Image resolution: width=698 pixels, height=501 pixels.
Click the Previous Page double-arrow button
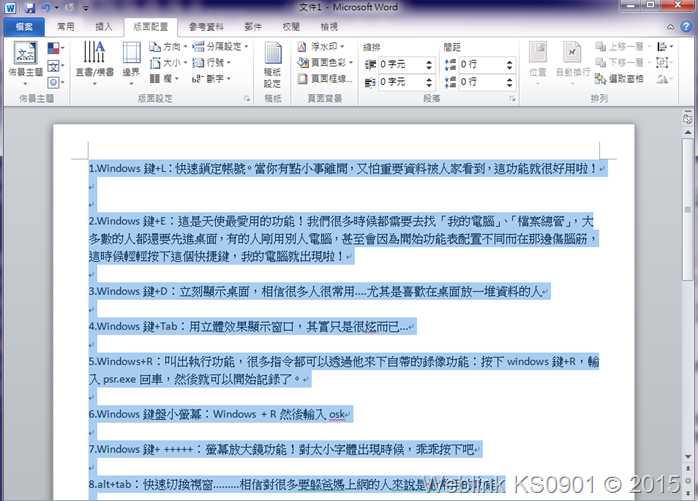[x=688, y=468]
